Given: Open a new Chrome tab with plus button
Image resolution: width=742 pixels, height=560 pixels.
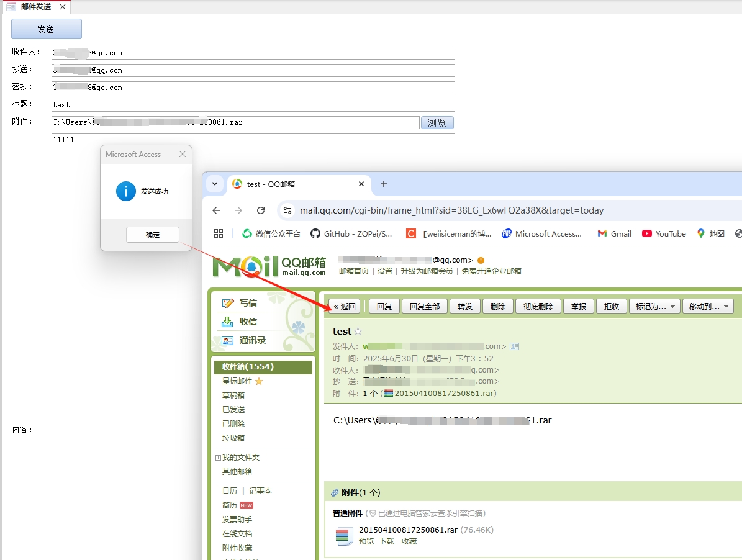Looking at the screenshot, I should coord(384,184).
